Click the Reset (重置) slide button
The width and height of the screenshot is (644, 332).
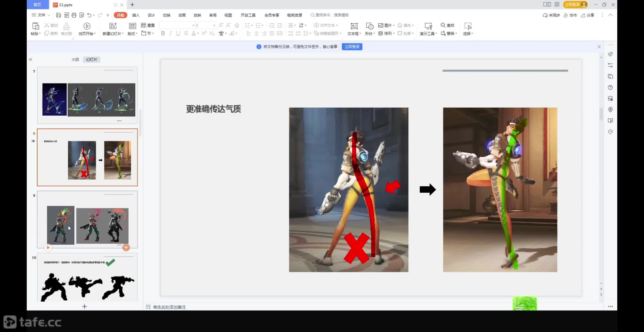(148, 25)
